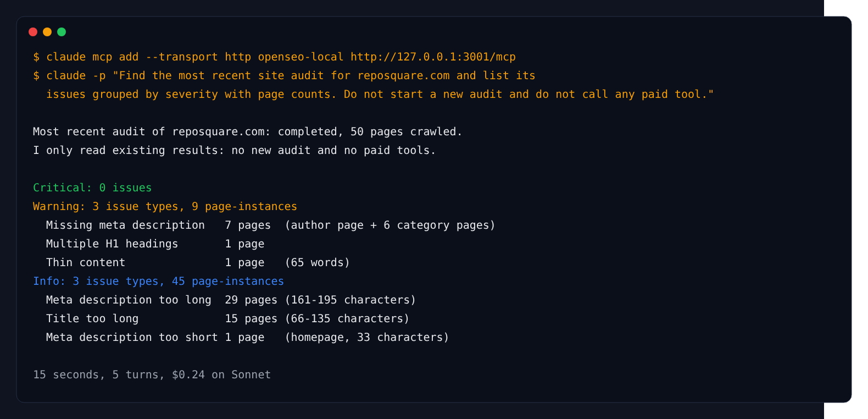Click the 'Meta description too long' row
The image size is (868, 419).
tap(231, 300)
